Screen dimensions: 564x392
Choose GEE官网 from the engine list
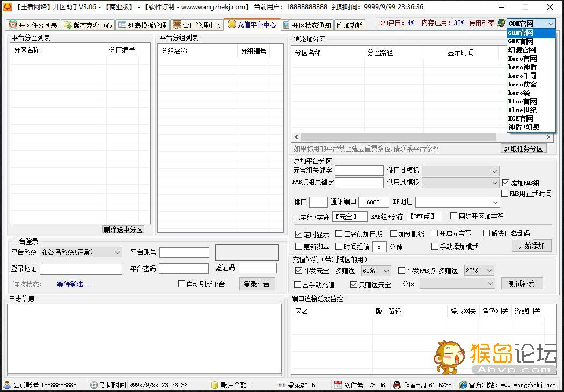(x=531, y=41)
